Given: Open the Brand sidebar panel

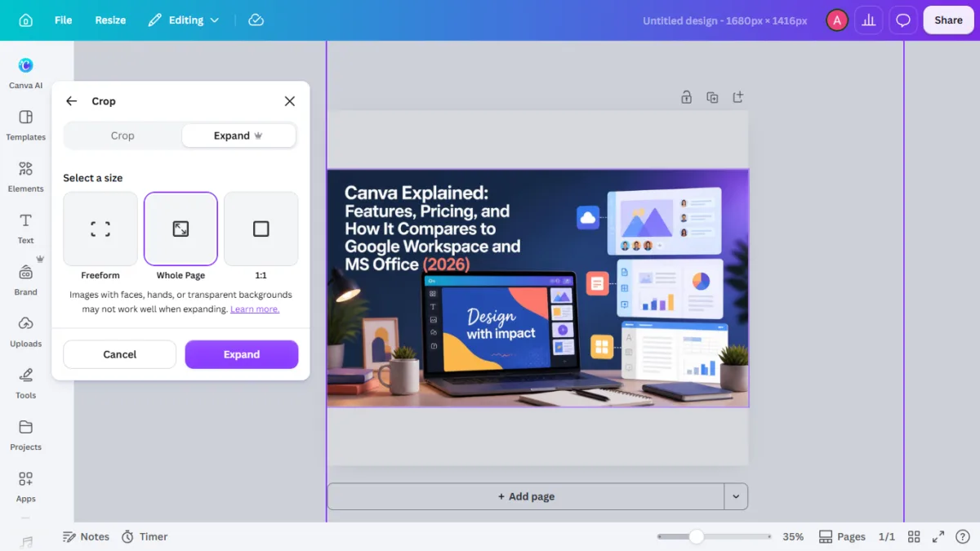Looking at the screenshot, I should point(26,280).
